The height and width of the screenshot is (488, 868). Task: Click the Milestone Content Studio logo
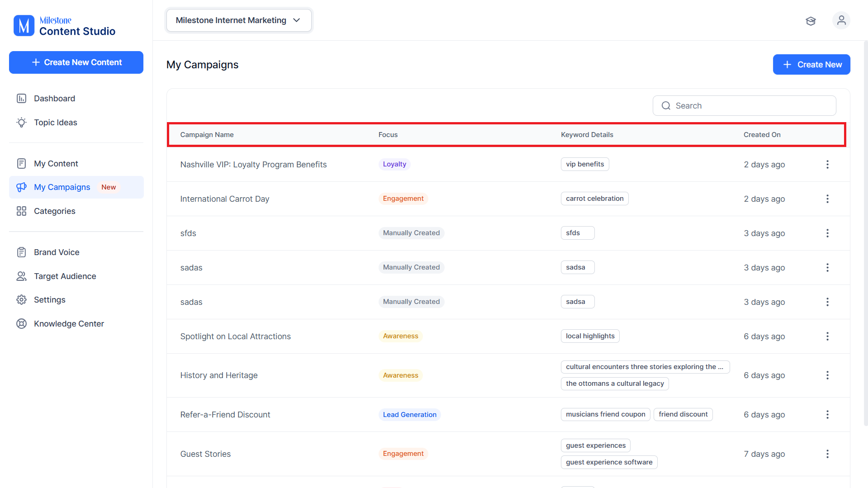click(65, 26)
